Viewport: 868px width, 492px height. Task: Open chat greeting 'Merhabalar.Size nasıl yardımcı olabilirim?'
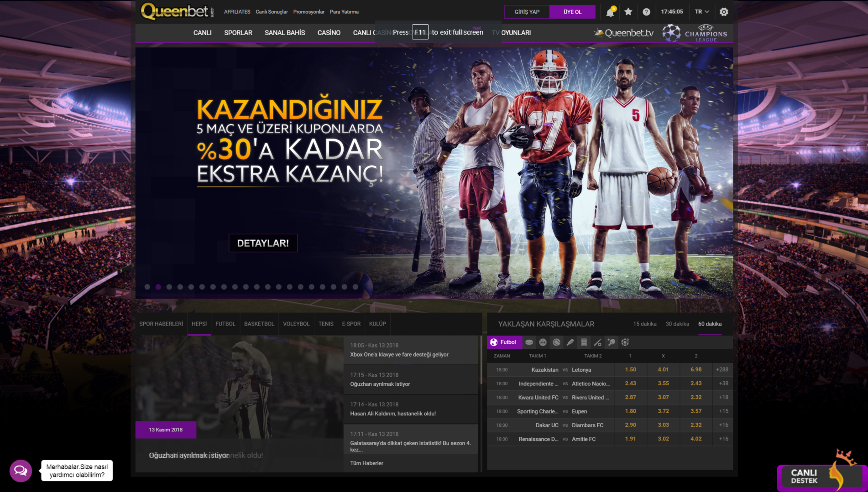[77, 471]
